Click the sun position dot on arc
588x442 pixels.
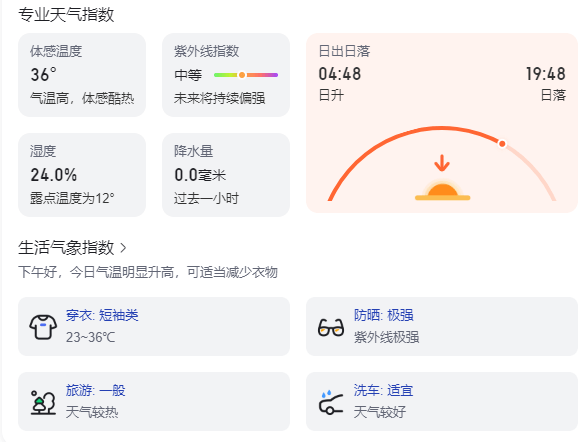pos(502,144)
